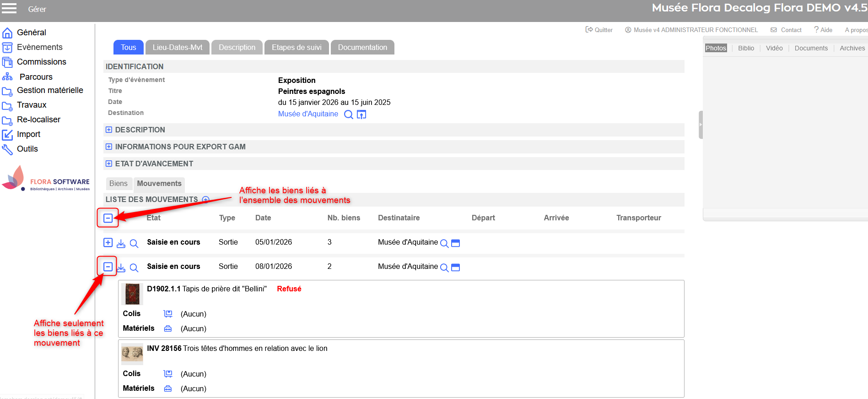868x399 pixels.
Task: Expand the DESCRIPTION section
Action: coord(109,130)
